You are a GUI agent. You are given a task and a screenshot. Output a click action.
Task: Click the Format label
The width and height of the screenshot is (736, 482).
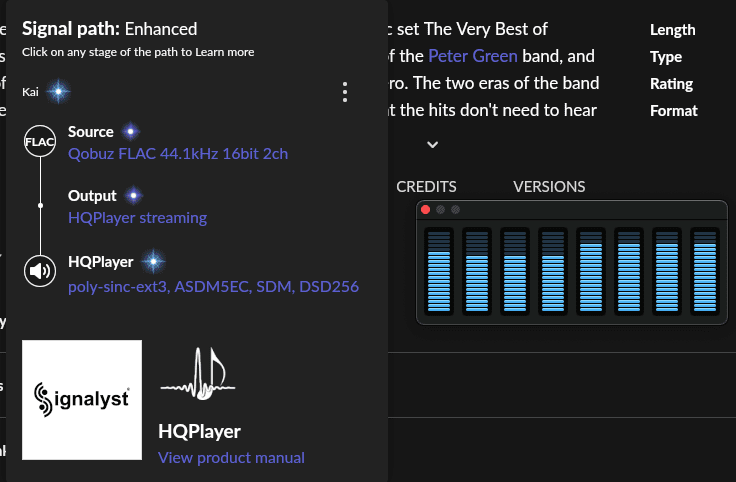tap(674, 111)
